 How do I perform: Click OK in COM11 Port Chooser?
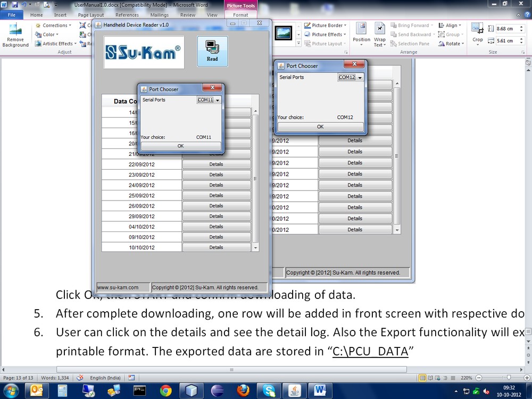click(180, 146)
